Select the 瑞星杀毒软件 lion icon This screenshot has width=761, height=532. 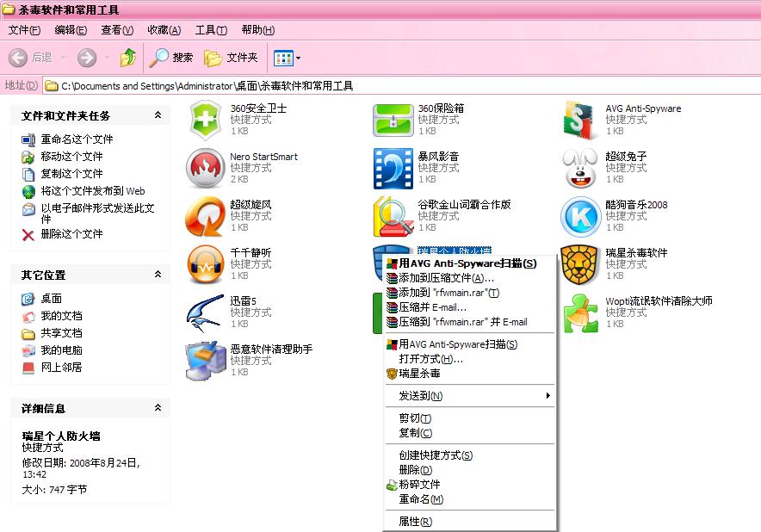[x=579, y=265]
